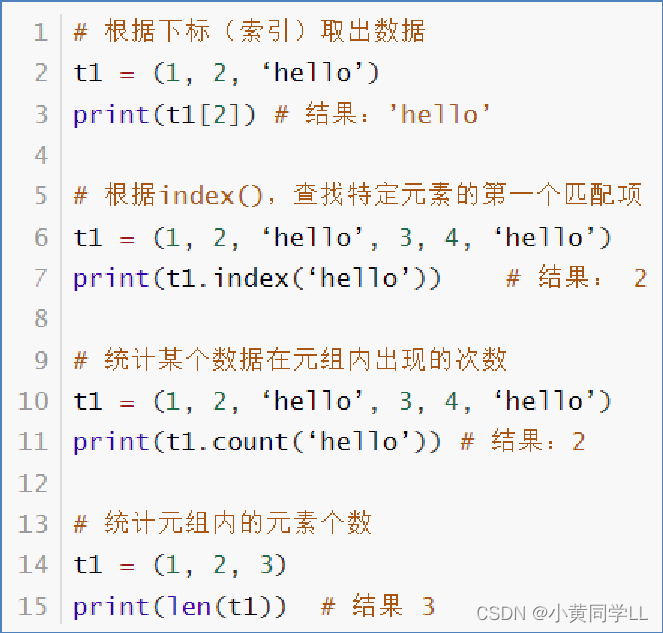Click the 结果: 2 comment on line 7
This screenshot has height=633, width=663.
coord(577,278)
